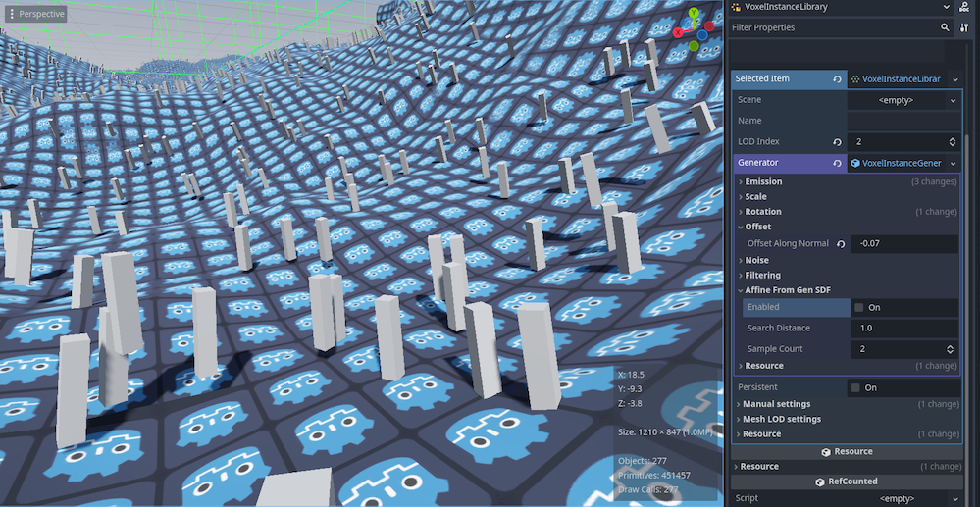Collapse the Offset section

(847, 227)
